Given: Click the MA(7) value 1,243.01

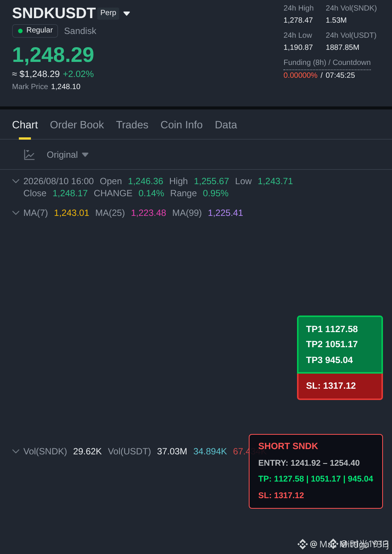Looking at the screenshot, I should (72, 213).
